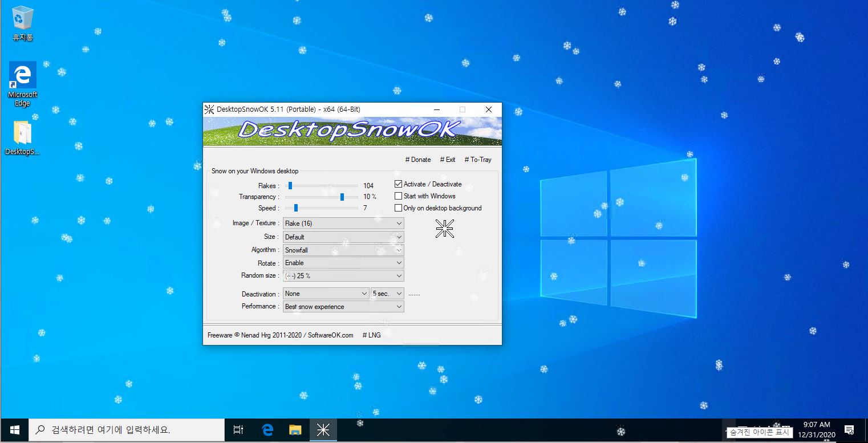Open Task View from the taskbar

click(238, 430)
